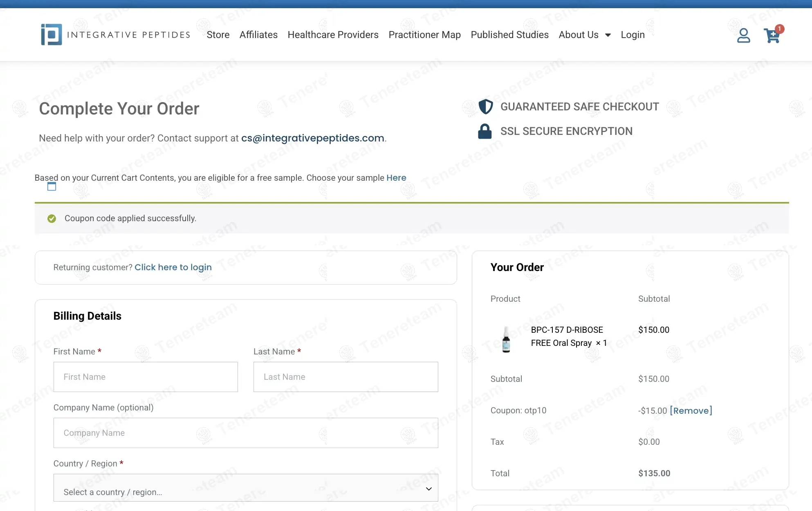The width and height of the screenshot is (812, 511).
Task: Click the small window icon under the sample notice
Action: point(52,187)
